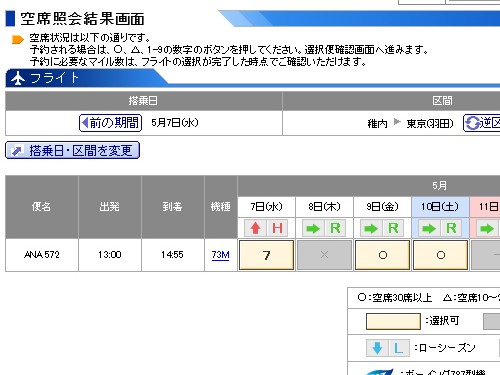Click the reverse route 逆区間 button

[x=482, y=123]
